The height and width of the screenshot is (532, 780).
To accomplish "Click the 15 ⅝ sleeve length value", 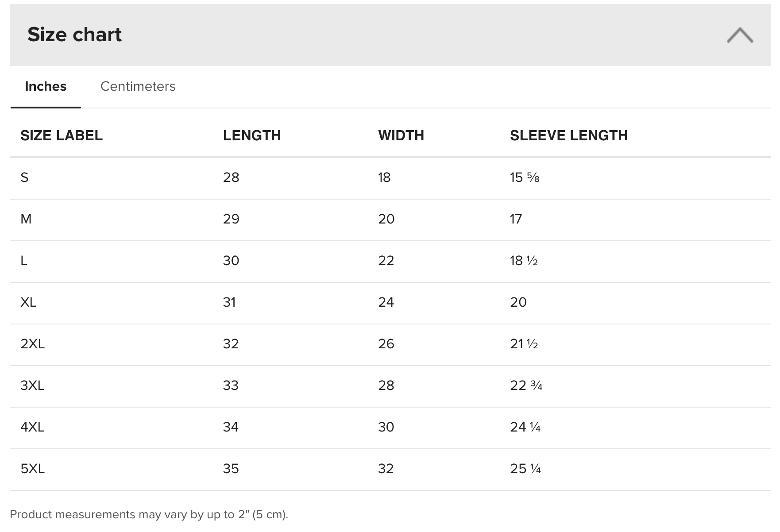I will coord(525,177).
